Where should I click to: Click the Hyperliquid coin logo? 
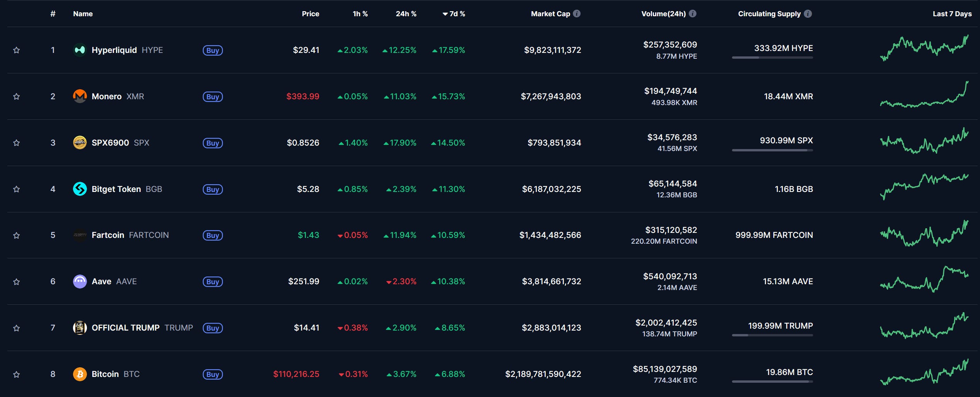(80, 50)
